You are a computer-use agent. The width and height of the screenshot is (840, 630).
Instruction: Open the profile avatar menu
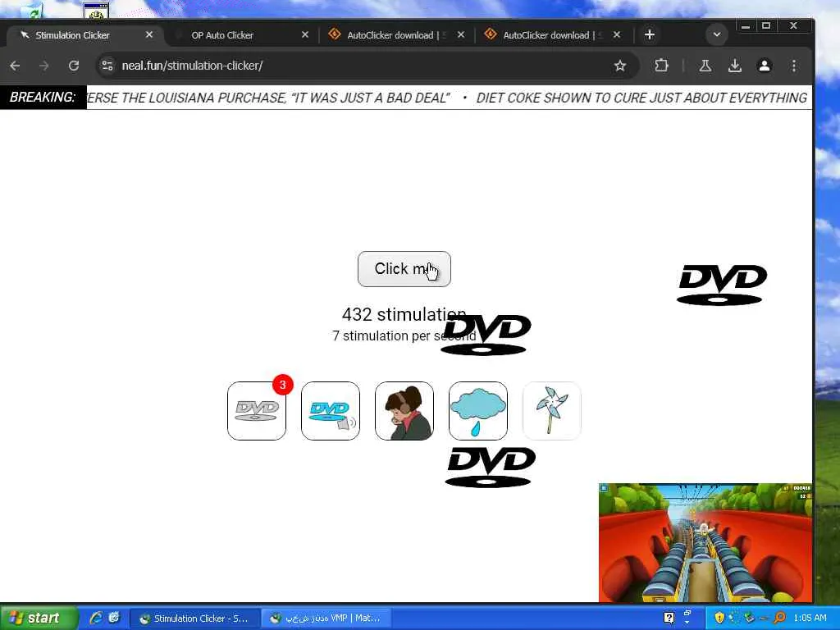[765, 66]
